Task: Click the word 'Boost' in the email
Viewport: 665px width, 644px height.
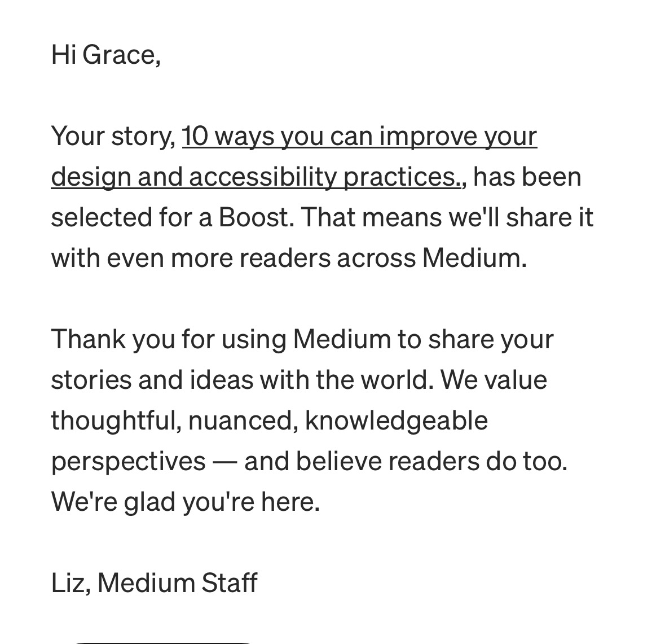Action: pyautogui.click(x=253, y=218)
